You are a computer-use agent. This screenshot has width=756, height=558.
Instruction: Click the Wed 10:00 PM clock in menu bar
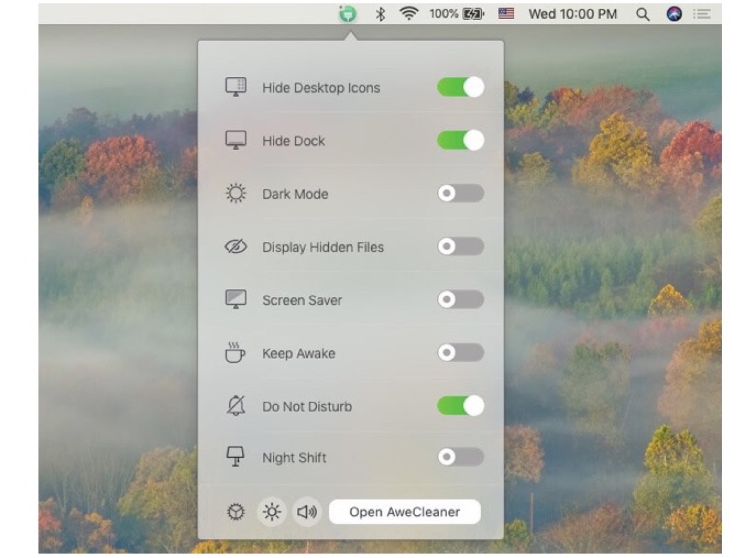[572, 13]
